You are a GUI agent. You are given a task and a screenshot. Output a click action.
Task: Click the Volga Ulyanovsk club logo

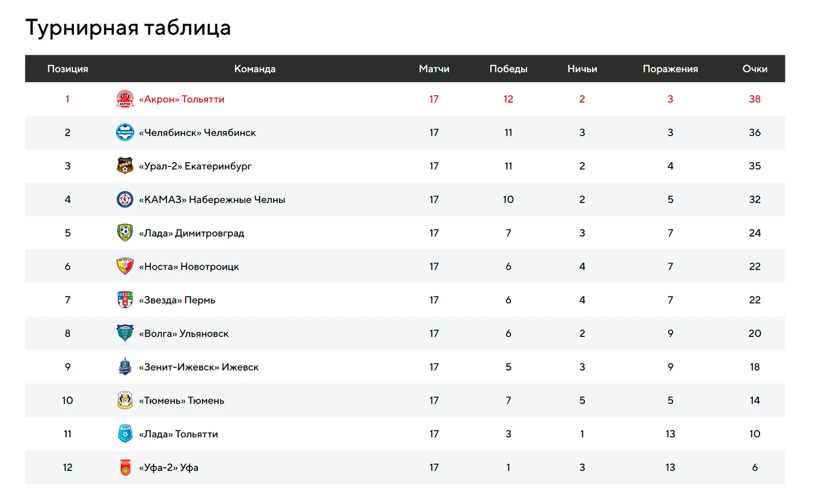click(x=125, y=334)
